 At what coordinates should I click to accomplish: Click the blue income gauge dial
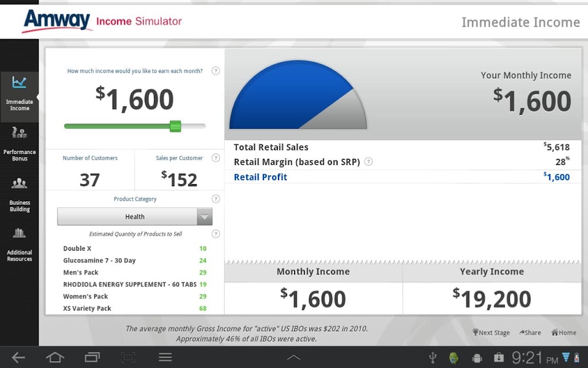[298, 95]
